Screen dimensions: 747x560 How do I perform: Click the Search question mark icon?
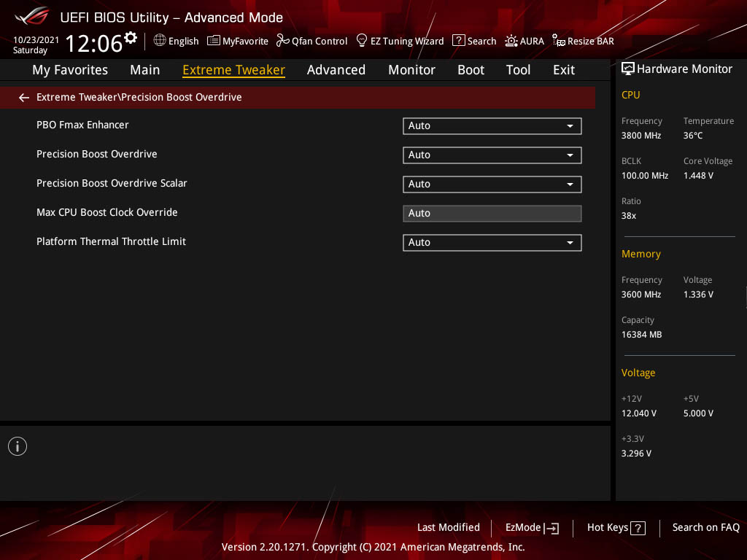(458, 41)
